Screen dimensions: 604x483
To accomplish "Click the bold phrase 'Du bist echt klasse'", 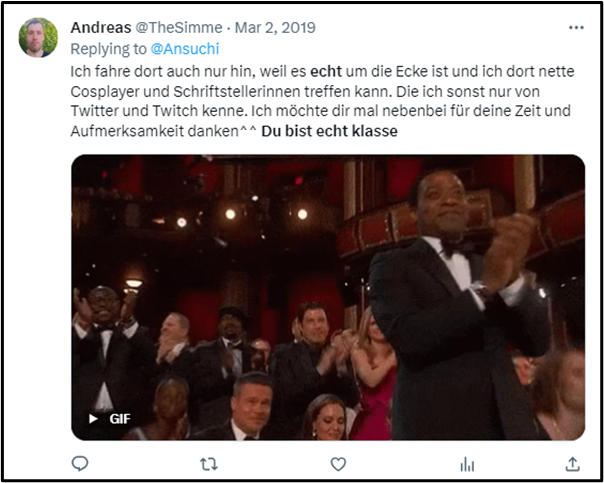I will pyautogui.click(x=329, y=131).
